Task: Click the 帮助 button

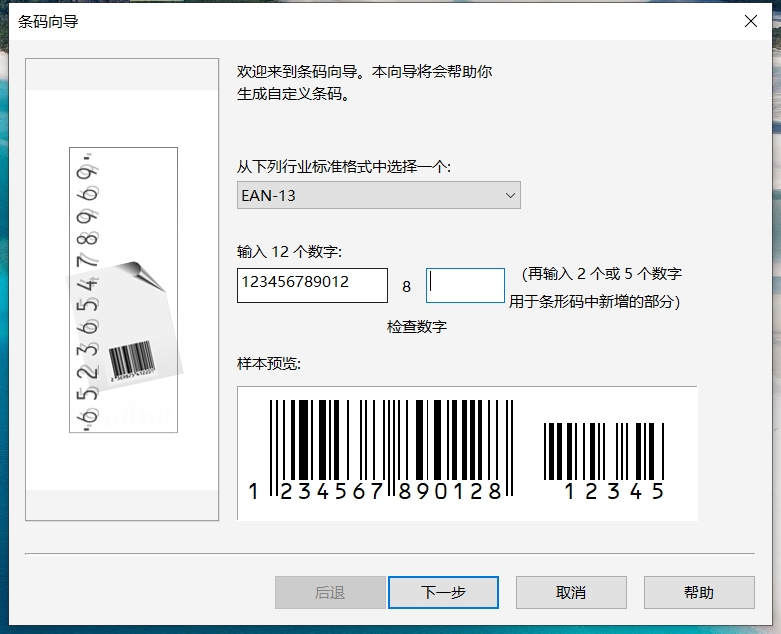Action: tap(699, 592)
